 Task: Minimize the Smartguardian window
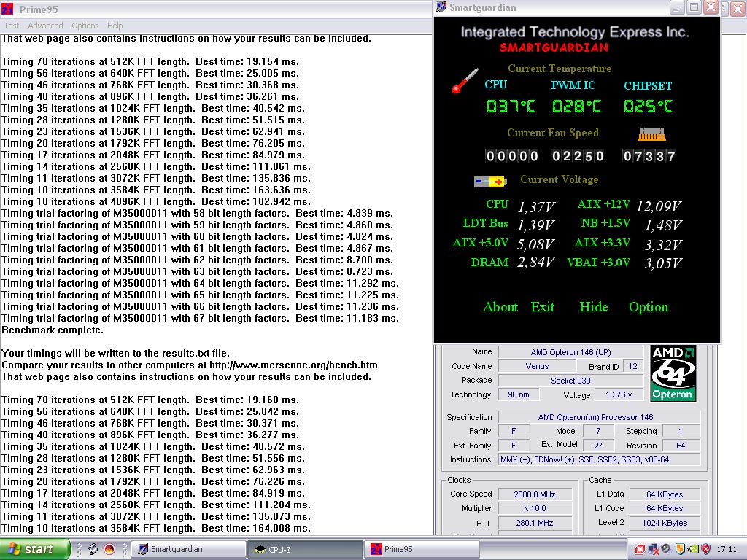click(x=677, y=7)
